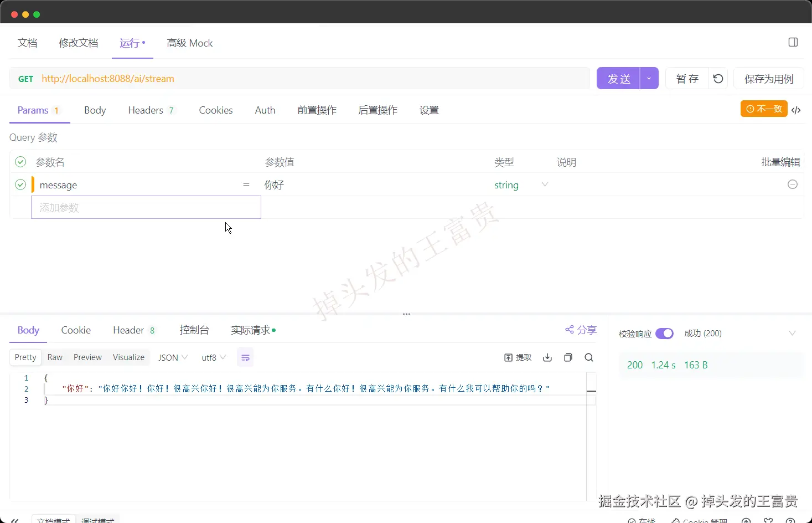The height and width of the screenshot is (523, 812).
Task: Select the Visualize view mode
Action: tap(128, 357)
